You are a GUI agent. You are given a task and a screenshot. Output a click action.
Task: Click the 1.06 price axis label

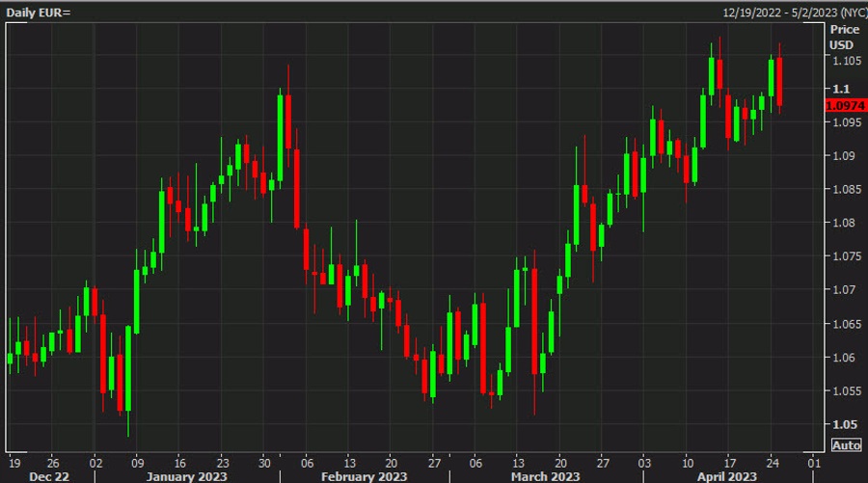point(844,358)
